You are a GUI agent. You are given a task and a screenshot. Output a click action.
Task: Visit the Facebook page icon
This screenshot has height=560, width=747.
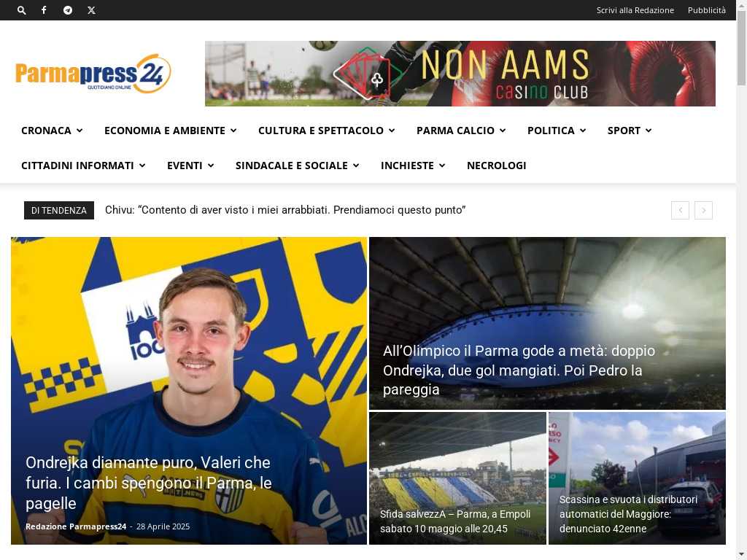pos(44,10)
